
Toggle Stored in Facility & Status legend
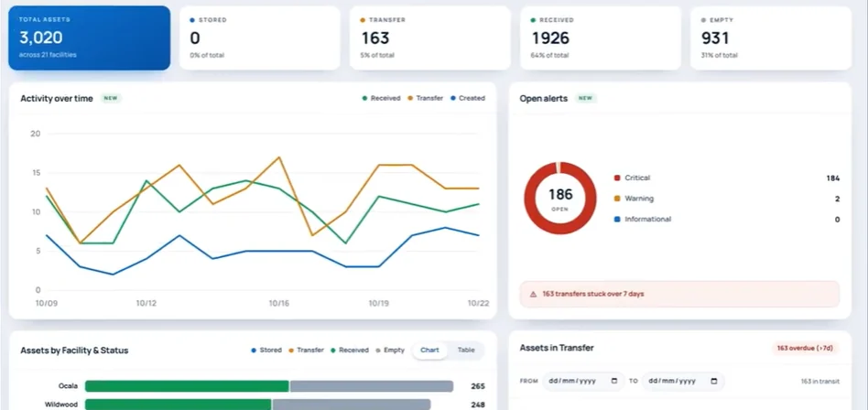[x=266, y=351]
